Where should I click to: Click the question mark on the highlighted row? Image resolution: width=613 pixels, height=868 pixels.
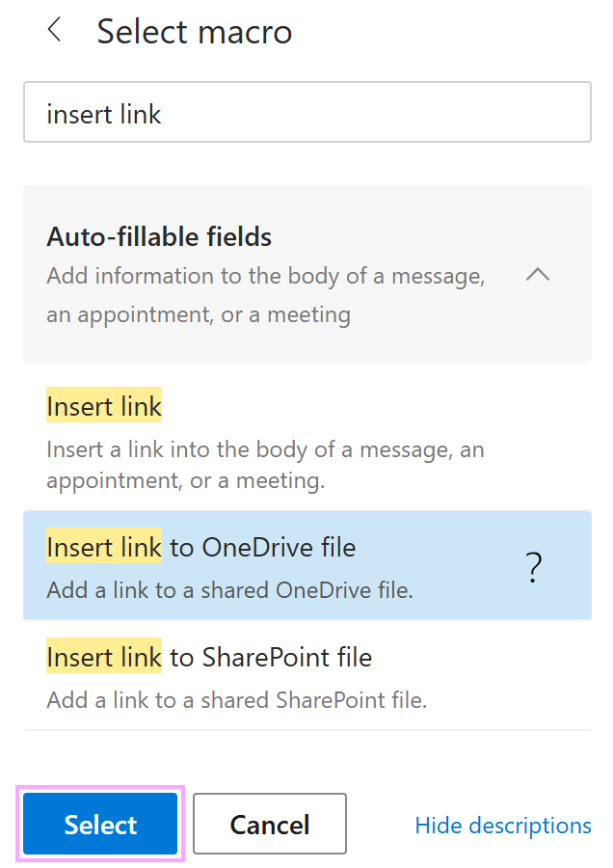[533, 569]
